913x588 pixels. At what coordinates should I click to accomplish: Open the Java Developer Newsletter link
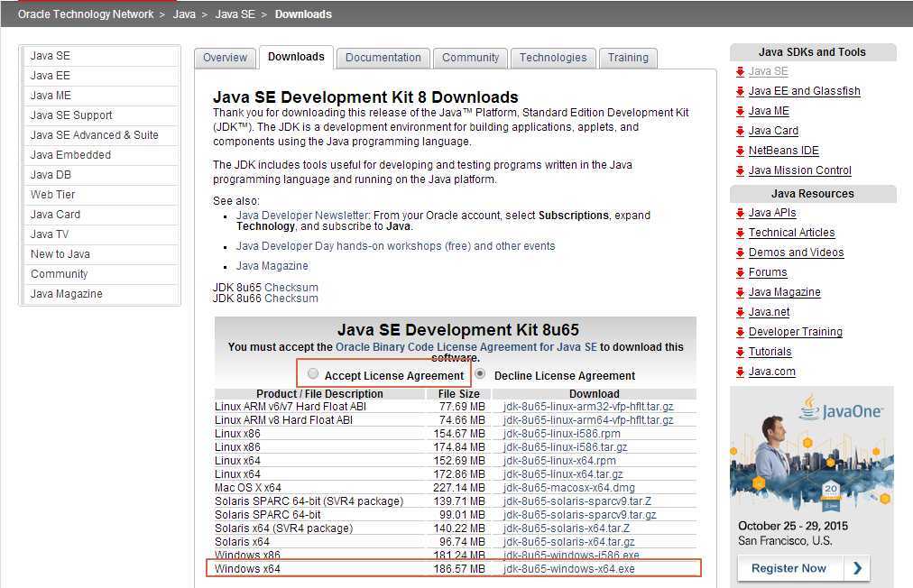[x=302, y=216]
